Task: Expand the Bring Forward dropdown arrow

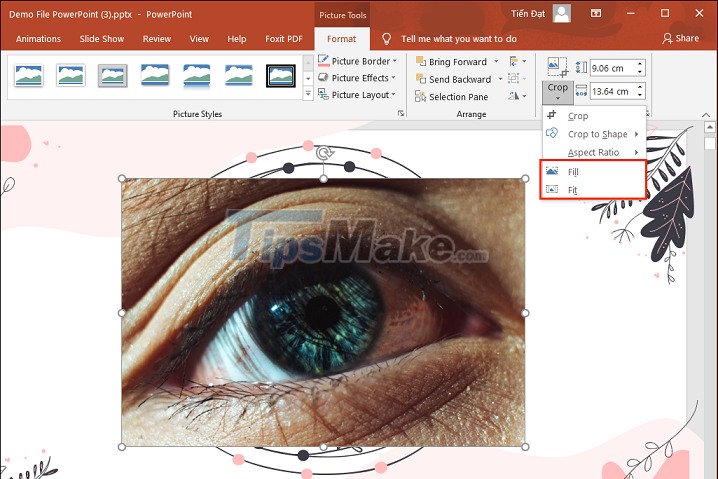Action: click(x=496, y=61)
